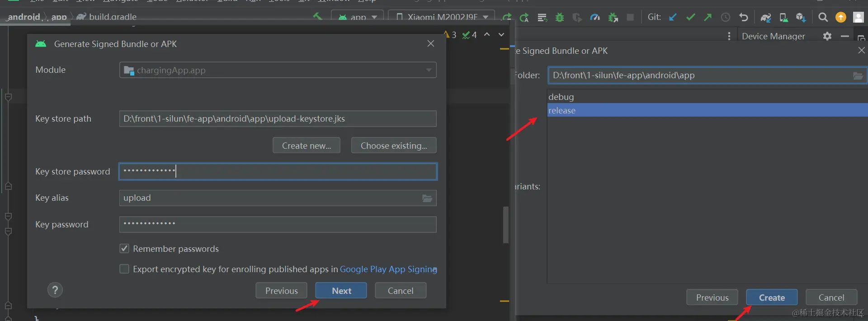This screenshot has height=321, width=868.
Task: Click the Choose existing... button
Action: (394, 146)
